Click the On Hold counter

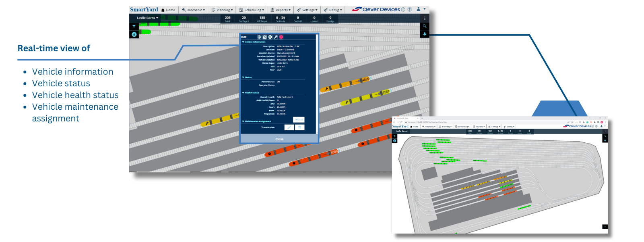click(298, 19)
